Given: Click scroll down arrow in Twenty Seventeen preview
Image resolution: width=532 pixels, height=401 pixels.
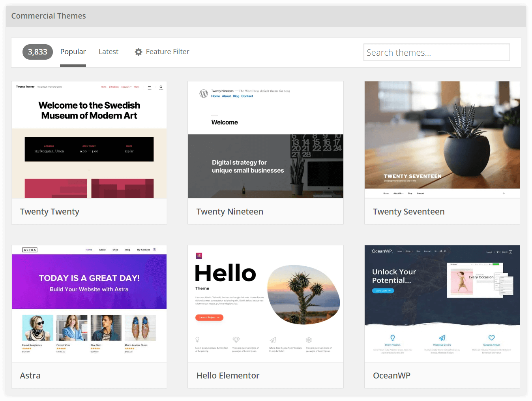Looking at the screenshot, I should [x=504, y=193].
